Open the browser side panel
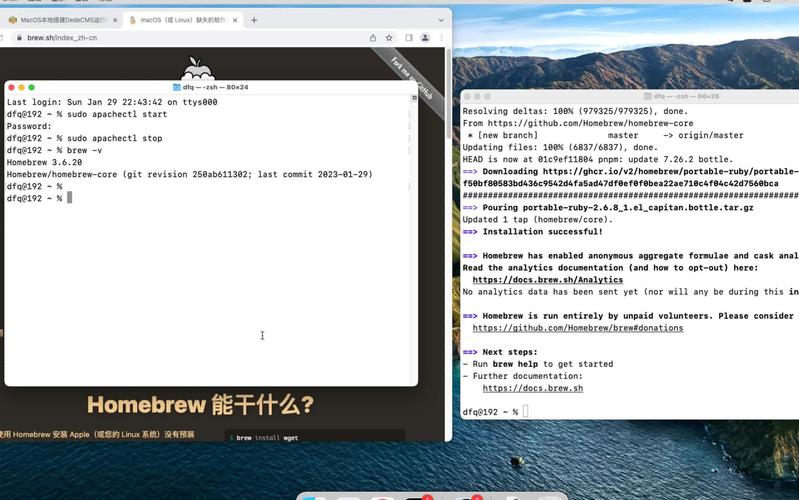Viewport: 799px width, 500px height. 409,38
